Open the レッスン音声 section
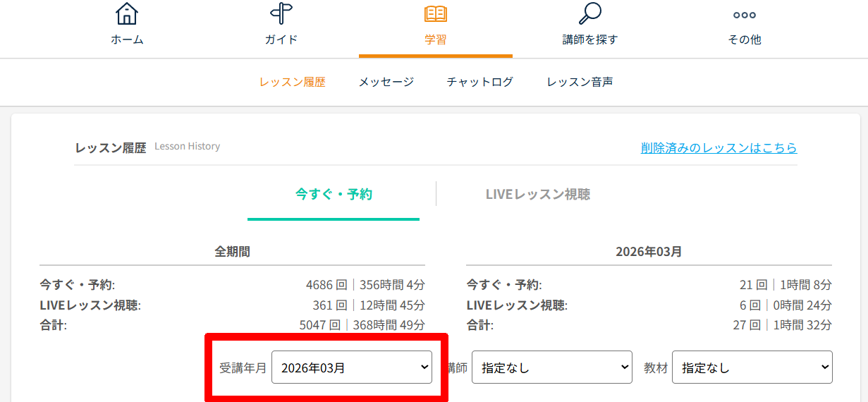Viewport: 868px width, 402px height. pos(580,82)
